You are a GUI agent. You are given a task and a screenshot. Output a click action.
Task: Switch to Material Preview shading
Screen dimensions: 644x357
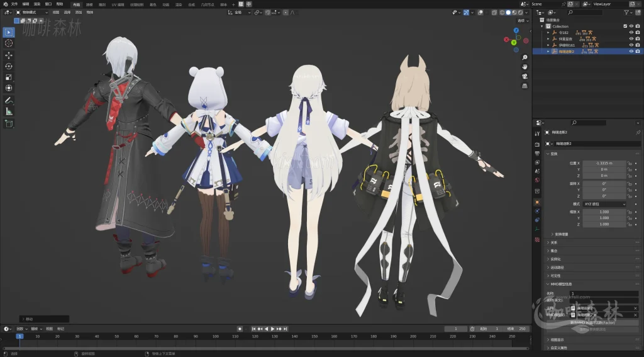point(514,13)
